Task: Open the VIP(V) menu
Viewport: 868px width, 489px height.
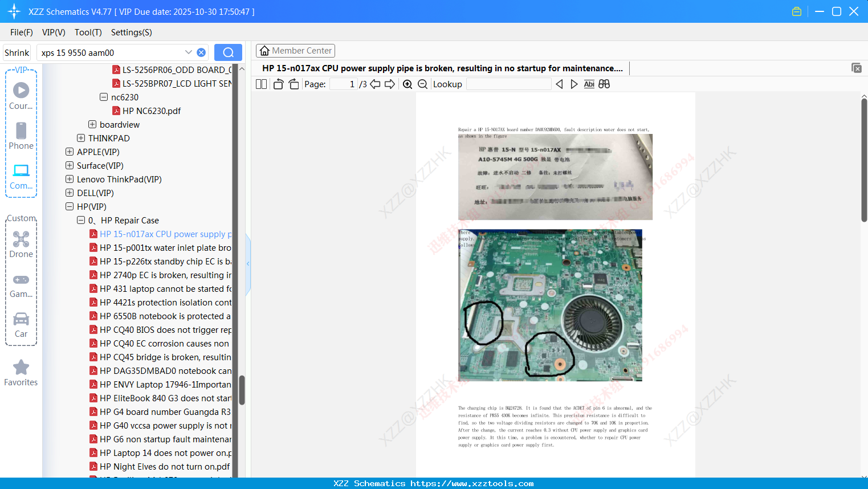Action: pyautogui.click(x=54, y=32)
